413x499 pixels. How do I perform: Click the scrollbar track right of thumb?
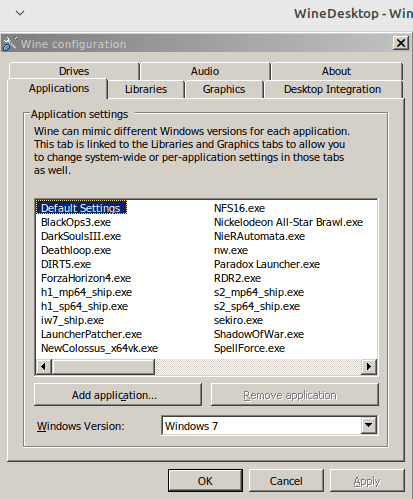point(258,367)
